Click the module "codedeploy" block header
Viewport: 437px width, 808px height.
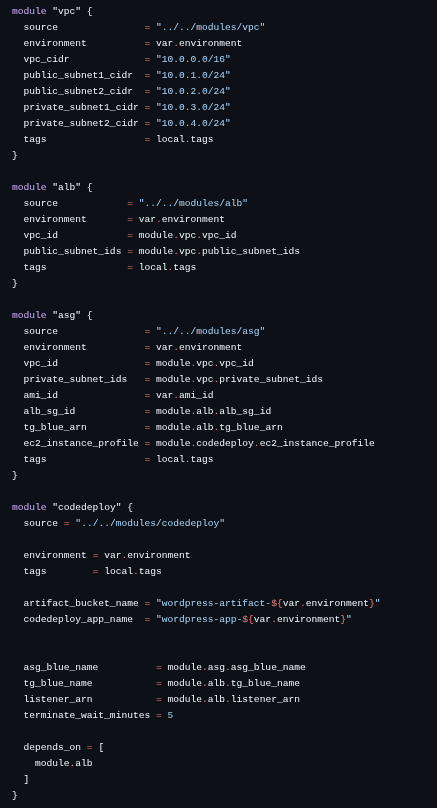[72, 507]
